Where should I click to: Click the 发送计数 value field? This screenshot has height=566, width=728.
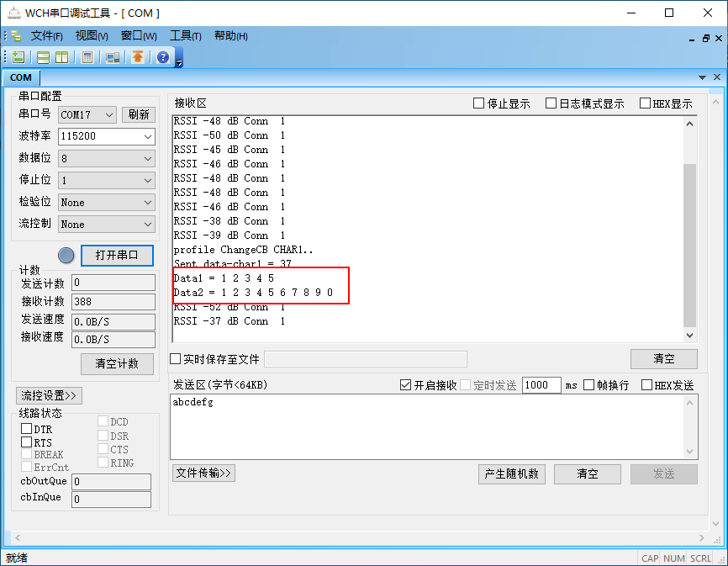pyautogui.click(x=113, y=283)
